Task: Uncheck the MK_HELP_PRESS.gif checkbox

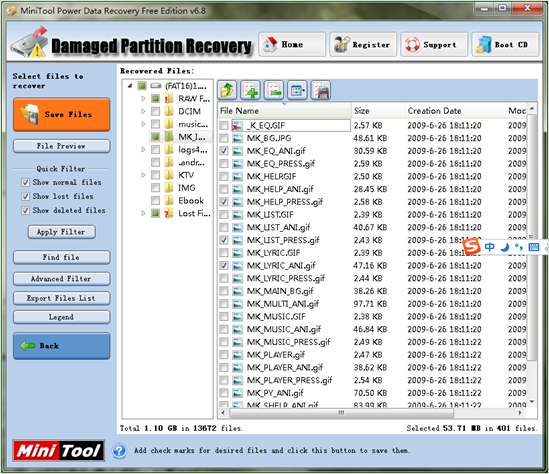Action: pyautogui.click(x=224, y=202)
